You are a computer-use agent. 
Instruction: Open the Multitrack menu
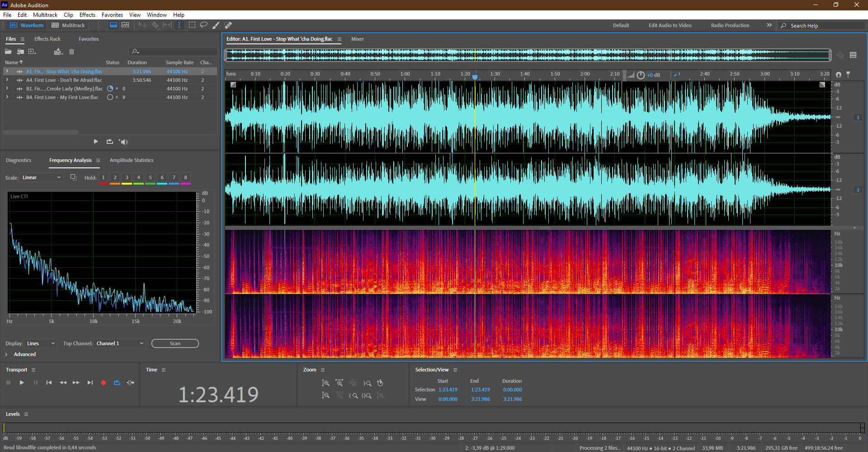click(x=45, y=15)
